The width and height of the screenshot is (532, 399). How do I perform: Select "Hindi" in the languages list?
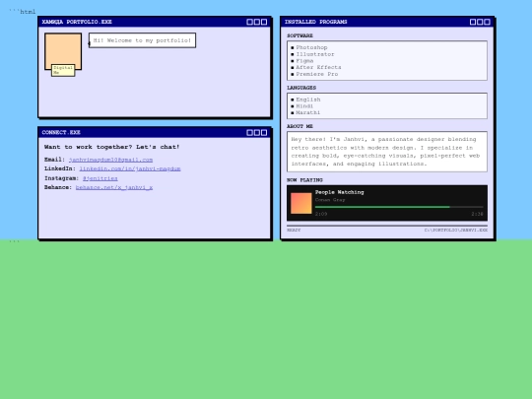point(304,105)
